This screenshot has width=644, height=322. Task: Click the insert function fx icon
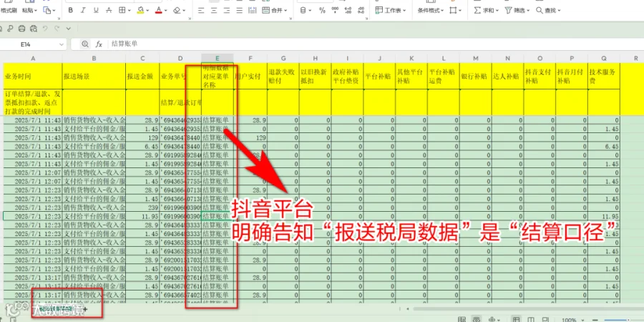pos(99,44)
